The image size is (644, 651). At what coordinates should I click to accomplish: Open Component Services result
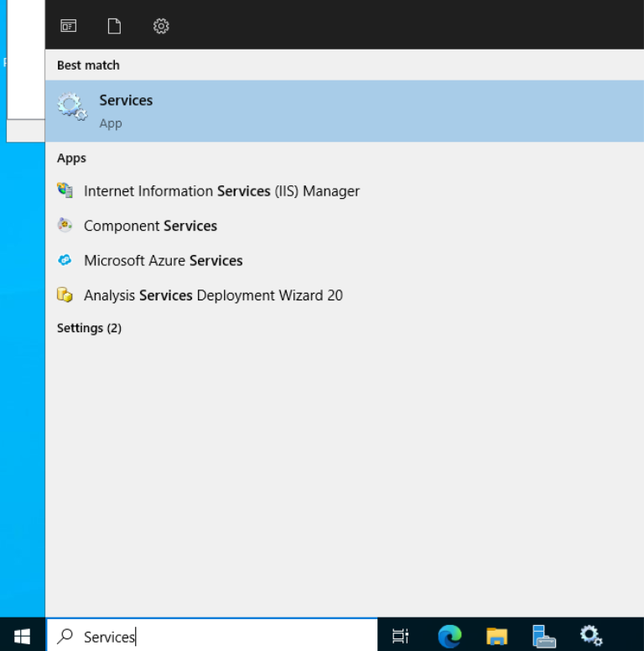coord(345,226)
